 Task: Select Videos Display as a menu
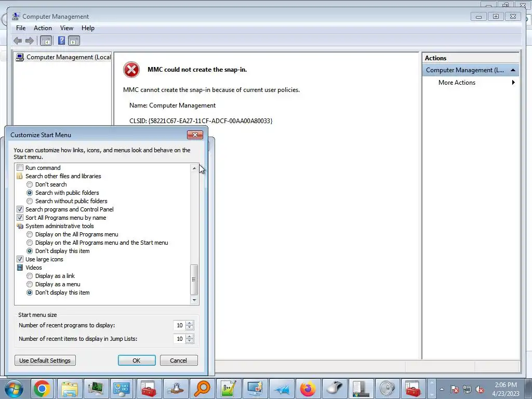(30, 284)
